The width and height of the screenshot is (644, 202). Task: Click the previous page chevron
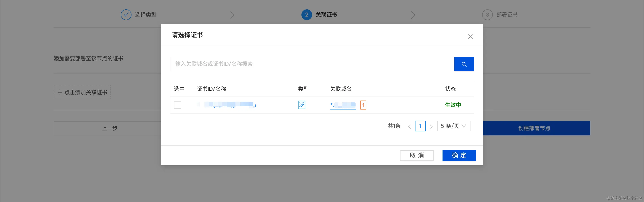pyautogui.click(x=410, y=126)
